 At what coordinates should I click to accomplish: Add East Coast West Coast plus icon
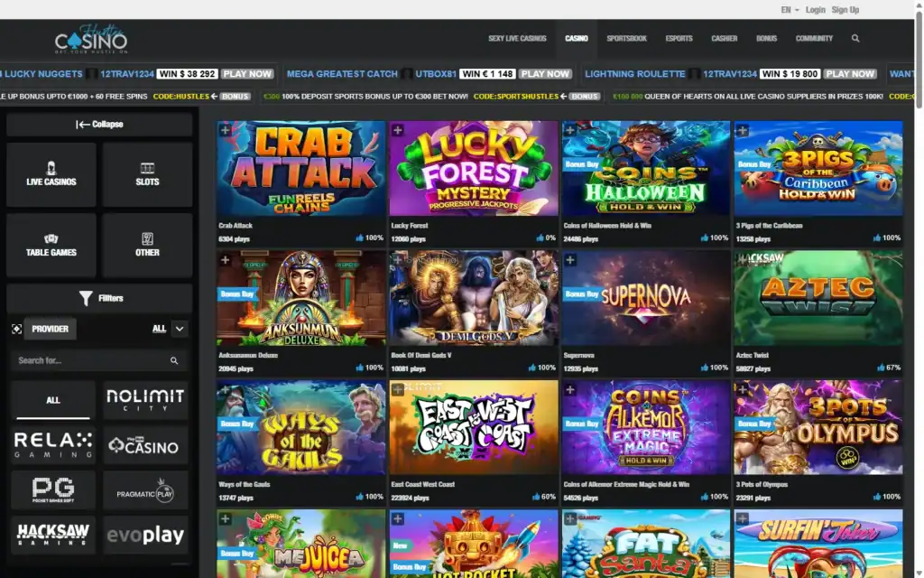(x=398, y=389)
